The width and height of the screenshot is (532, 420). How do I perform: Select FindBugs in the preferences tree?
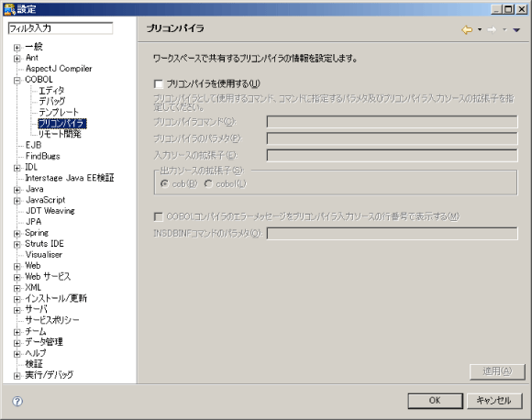coord(43,156)
